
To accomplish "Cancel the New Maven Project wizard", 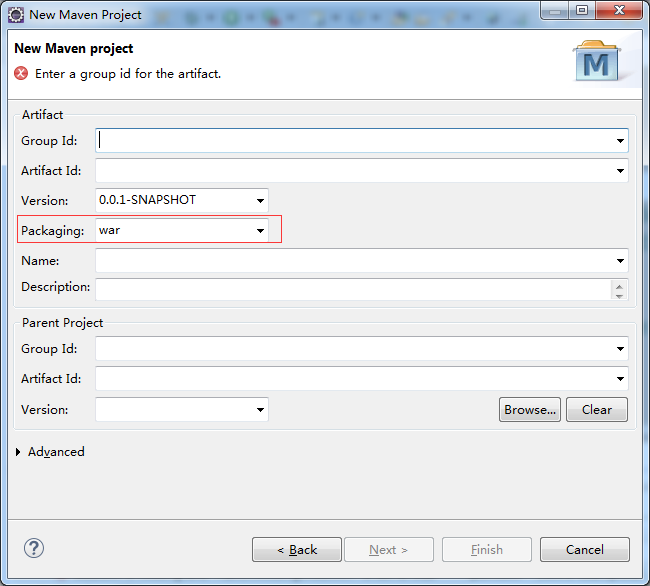I will [x=585, y=550].
